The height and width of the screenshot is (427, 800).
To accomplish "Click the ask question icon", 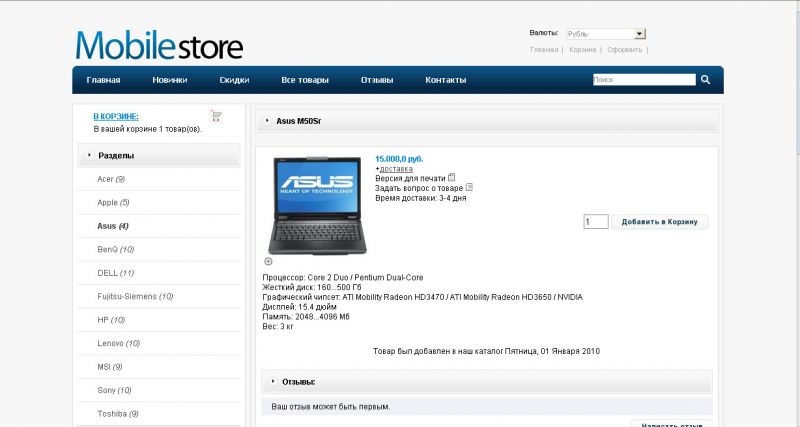I will [x=469, y=187].
